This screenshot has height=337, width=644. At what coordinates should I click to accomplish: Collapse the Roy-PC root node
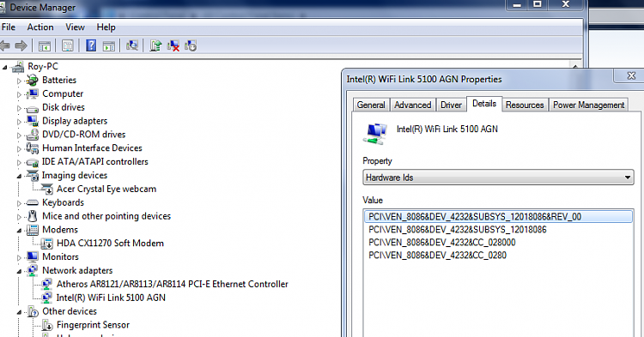(4, 67)
